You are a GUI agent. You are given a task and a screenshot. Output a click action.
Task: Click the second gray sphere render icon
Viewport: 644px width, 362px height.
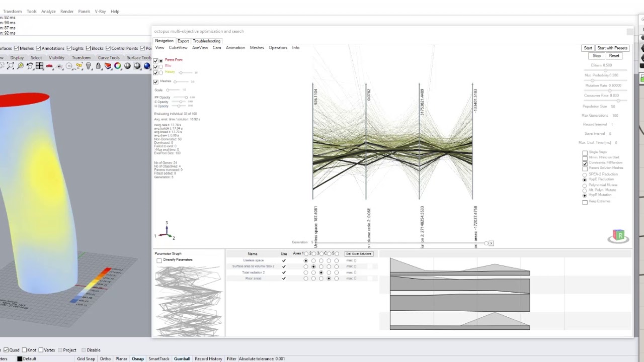click(x=137, y=66)
